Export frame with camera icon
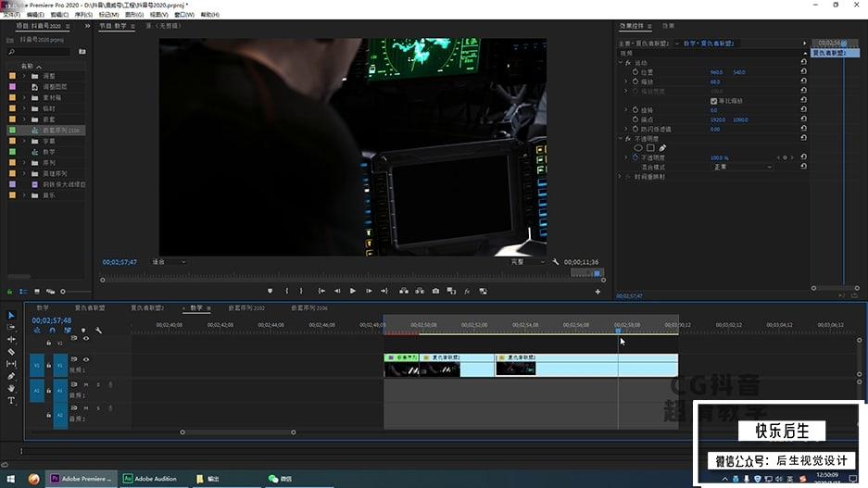Viewport: 868px width, 488px height. (435, 291)
